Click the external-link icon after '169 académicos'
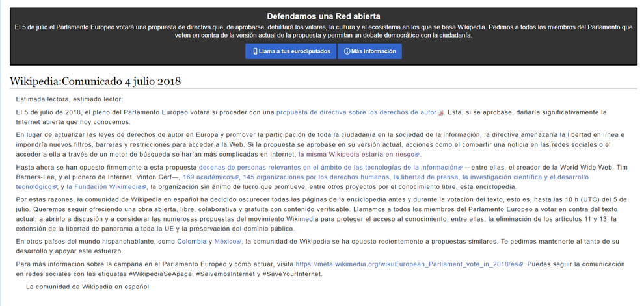 tap(237, 177)
